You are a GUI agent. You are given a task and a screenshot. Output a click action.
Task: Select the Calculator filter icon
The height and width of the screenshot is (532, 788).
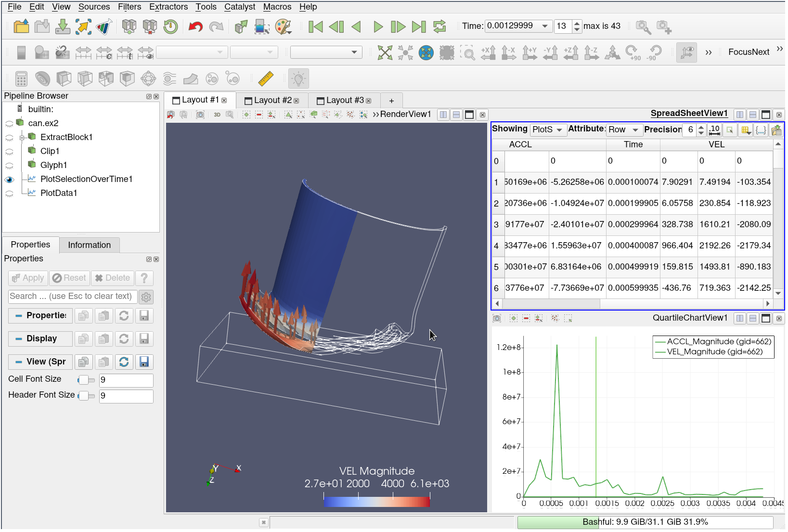point(21,78)
